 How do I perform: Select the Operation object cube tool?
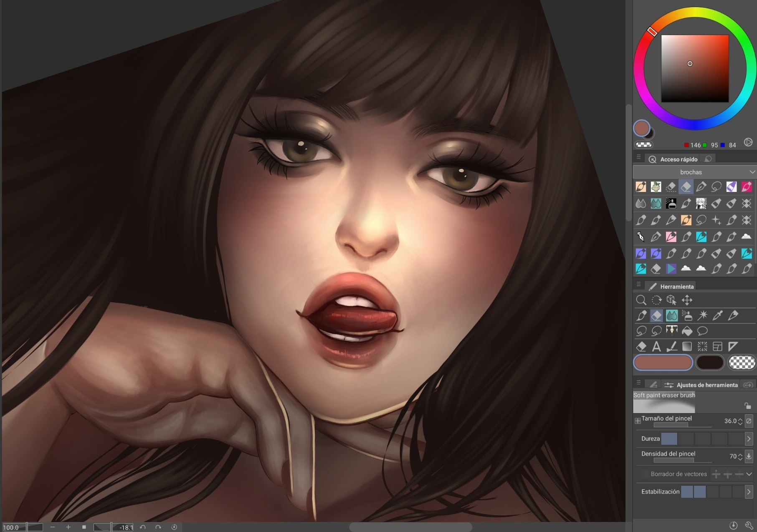point(671,300)
